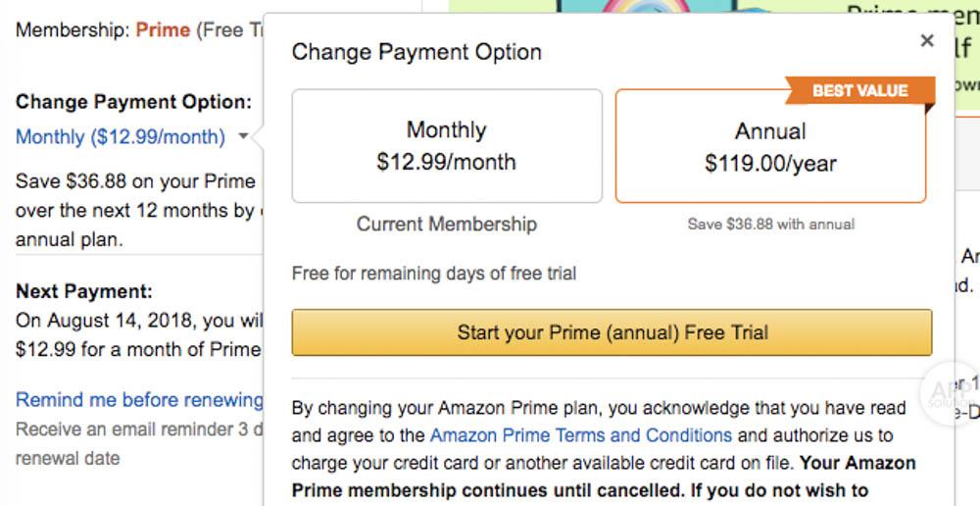Image resolution: width=980 pixels, height=506 pixels.
Task: Click the red Prime membership label
Action: point(163,30)
